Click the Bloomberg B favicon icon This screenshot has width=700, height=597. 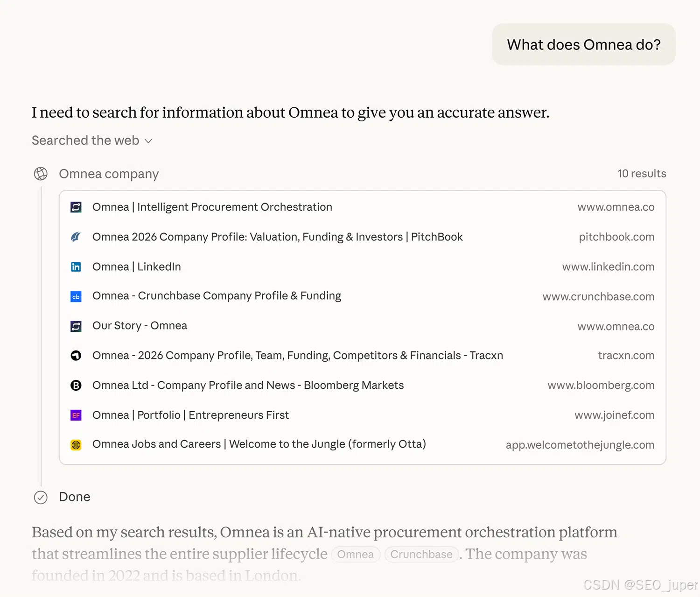76,386
